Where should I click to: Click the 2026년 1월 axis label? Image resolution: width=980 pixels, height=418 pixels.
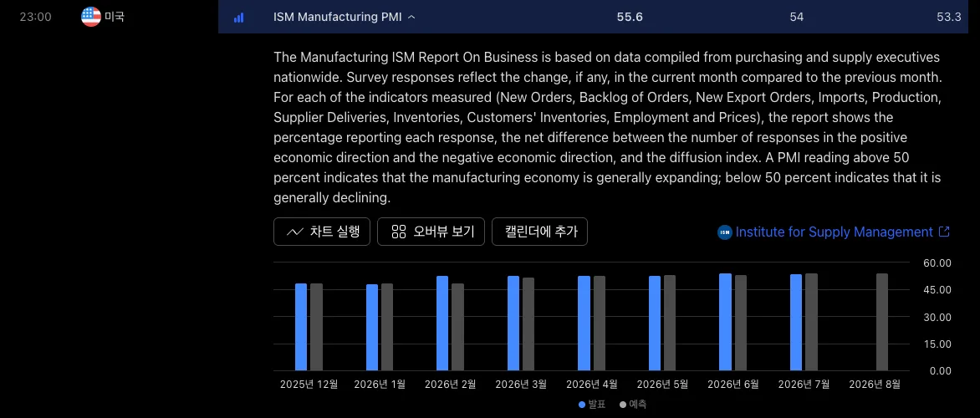point(380,384)
